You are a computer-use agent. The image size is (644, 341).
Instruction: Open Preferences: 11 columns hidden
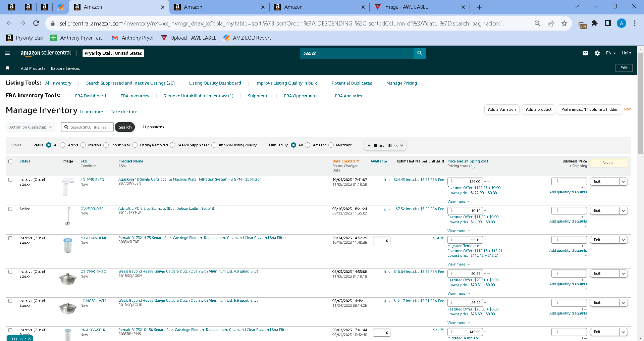click(590, 109)
